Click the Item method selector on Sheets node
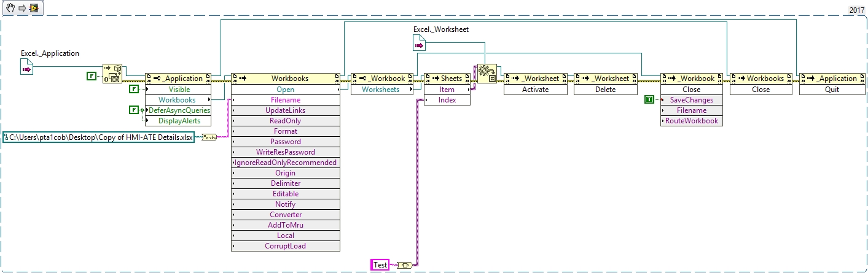Screen dimensions: 868x273 (447, 90)
